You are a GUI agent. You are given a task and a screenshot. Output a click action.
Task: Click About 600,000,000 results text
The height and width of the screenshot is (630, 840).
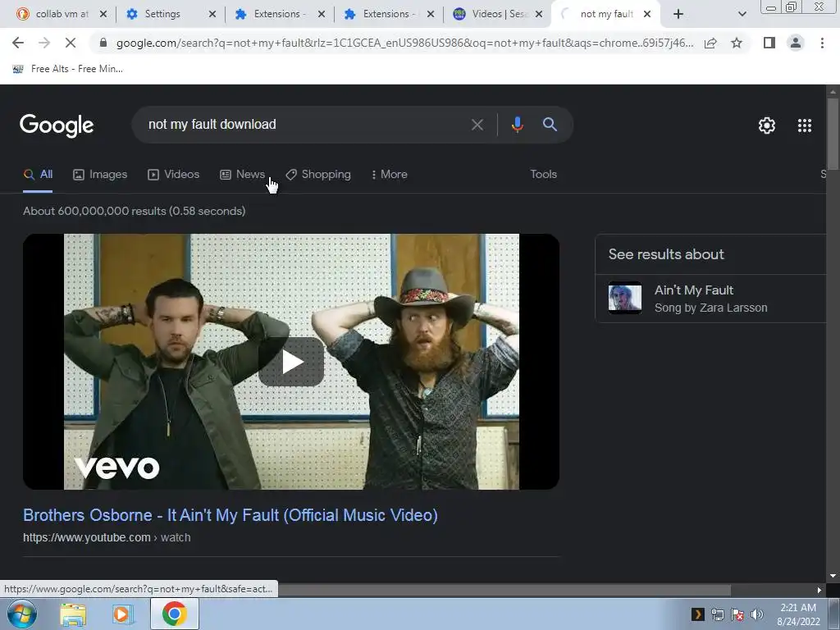click(134, 211)
